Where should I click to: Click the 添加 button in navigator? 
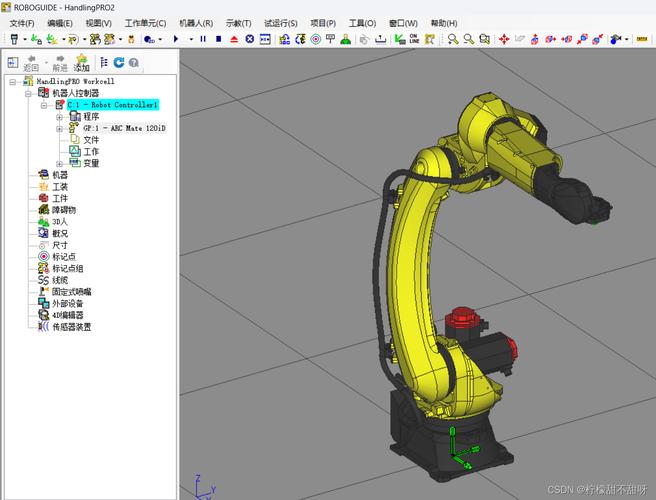point(81,63)
